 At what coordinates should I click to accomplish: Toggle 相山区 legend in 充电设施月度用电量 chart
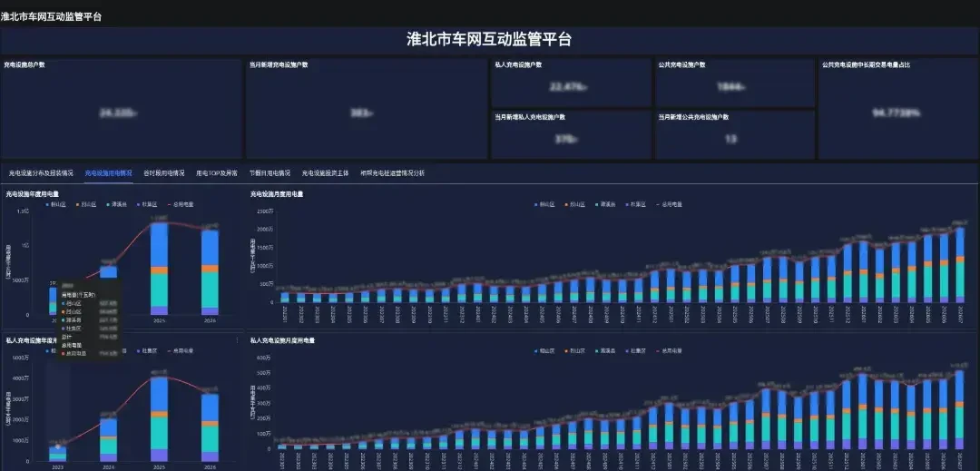(544, 204)
